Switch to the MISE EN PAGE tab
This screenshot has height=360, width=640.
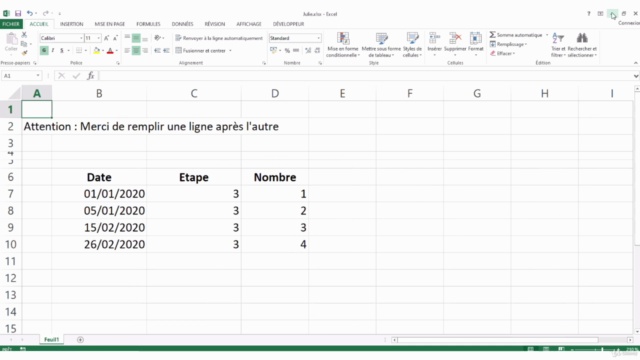point(109,24)
